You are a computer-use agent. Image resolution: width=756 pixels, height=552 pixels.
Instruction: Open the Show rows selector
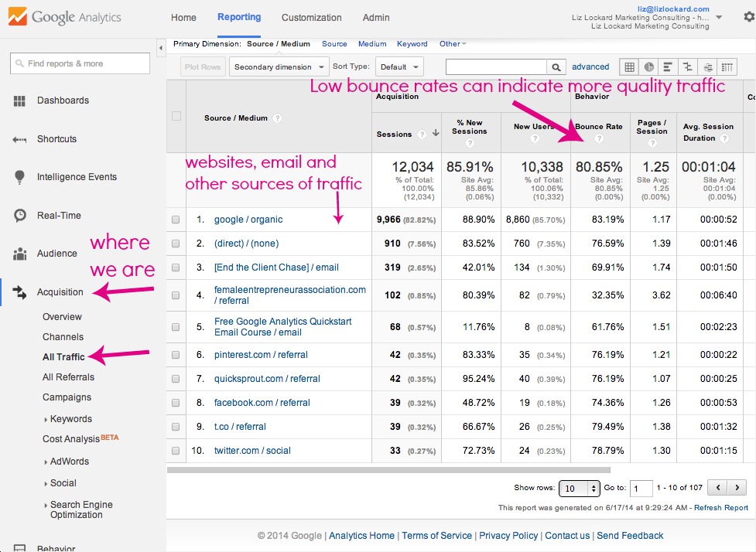579,489
